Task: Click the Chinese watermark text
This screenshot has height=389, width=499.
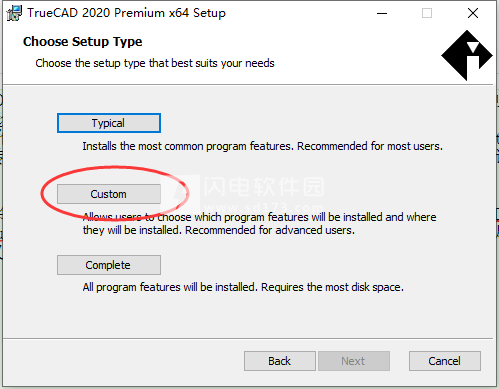Action: (x=263, y=186)
